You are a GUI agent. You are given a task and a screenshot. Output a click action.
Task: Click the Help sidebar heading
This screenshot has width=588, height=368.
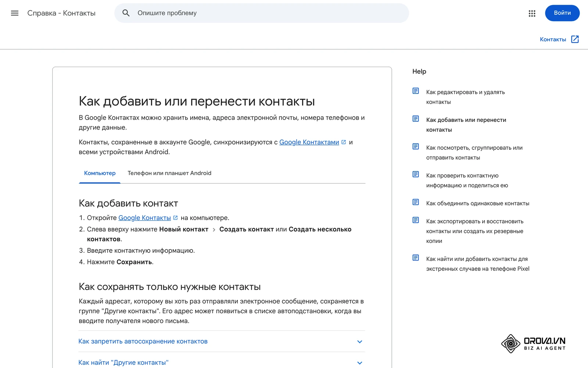pos(419,71)
